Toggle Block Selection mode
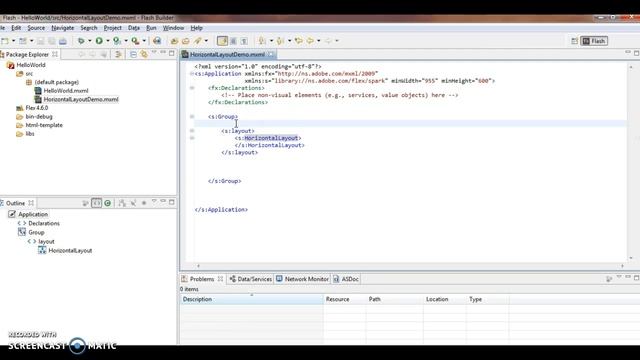This screenshot has width=640, height=360. click(x=233, y=41)
